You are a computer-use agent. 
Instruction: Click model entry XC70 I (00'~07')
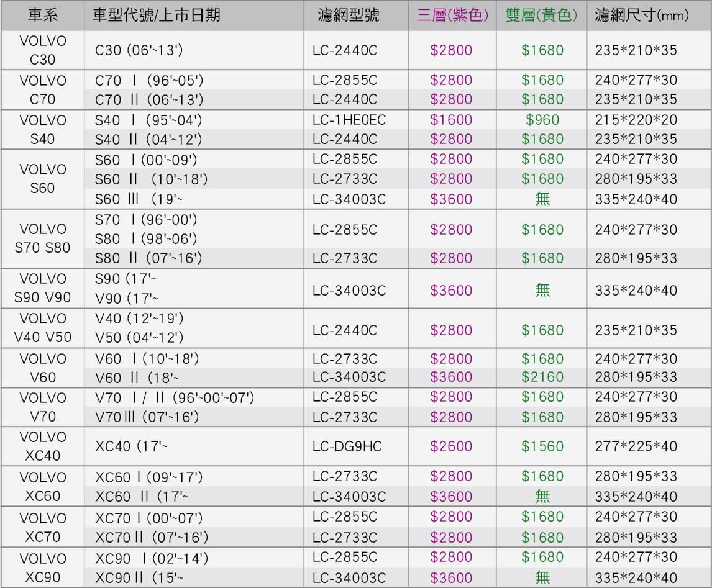click(x=149, y=518)
